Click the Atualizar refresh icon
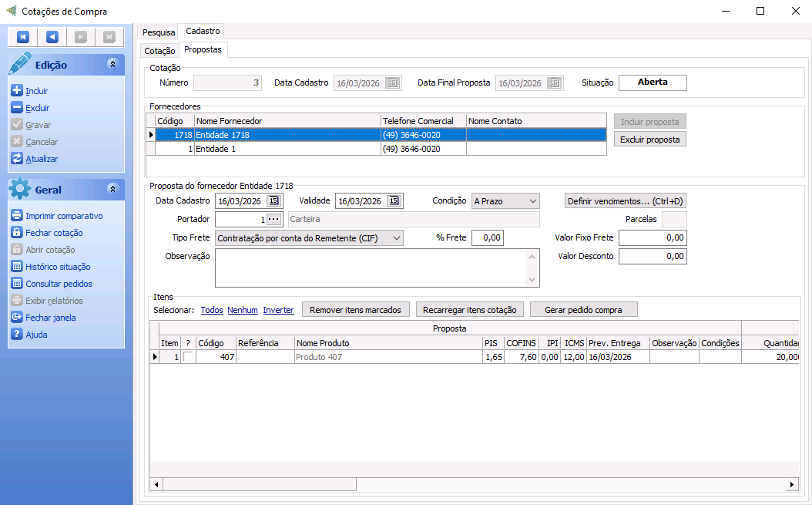The height and width of the screenshot is (505, 812). click(x=17, y=159)
